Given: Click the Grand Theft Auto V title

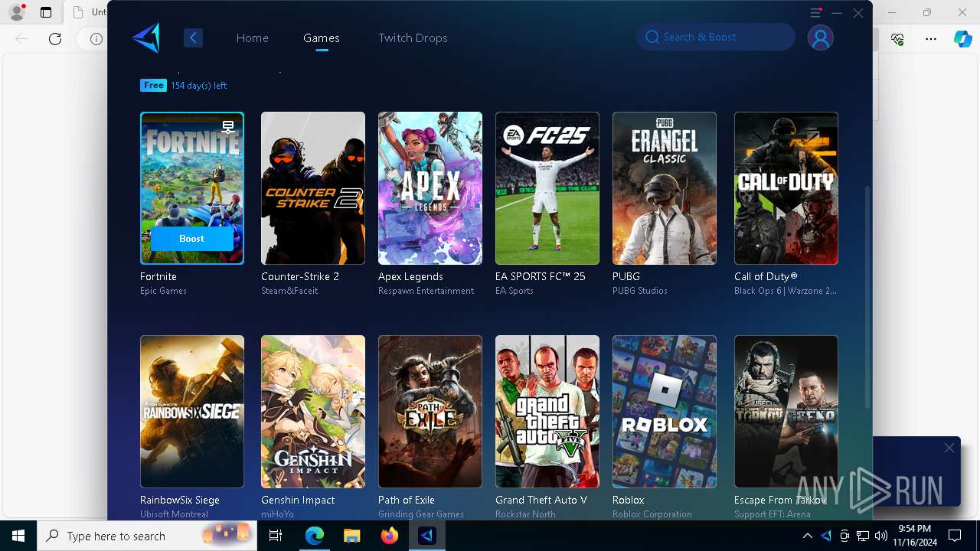Looking at the screenshot, I should point(541,500).
